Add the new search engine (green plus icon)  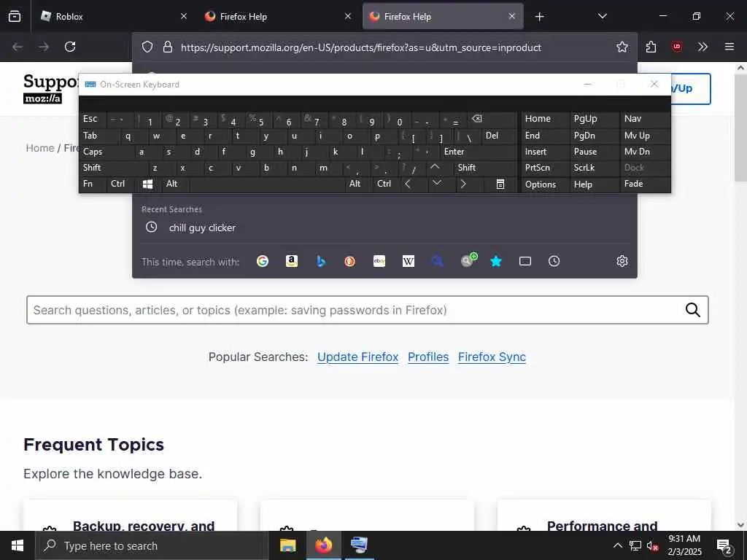pos(469,260)
